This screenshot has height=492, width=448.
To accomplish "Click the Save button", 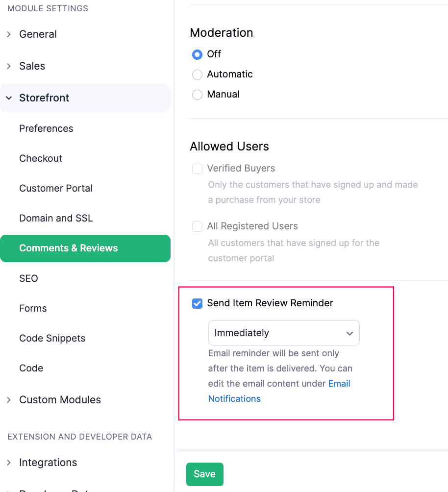I will 204,474.
